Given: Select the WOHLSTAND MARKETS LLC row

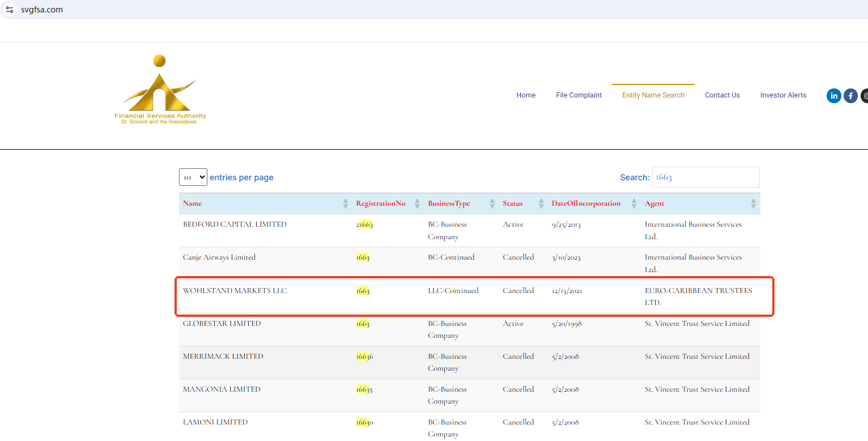Looking at the screenshot, I should [235, 291].
